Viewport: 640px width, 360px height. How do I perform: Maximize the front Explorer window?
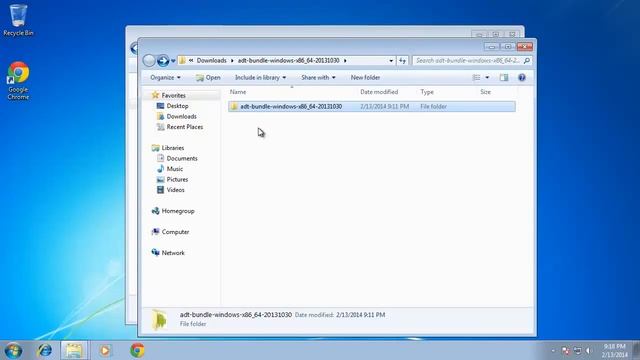pyautogui.click(x=508, y=47)
